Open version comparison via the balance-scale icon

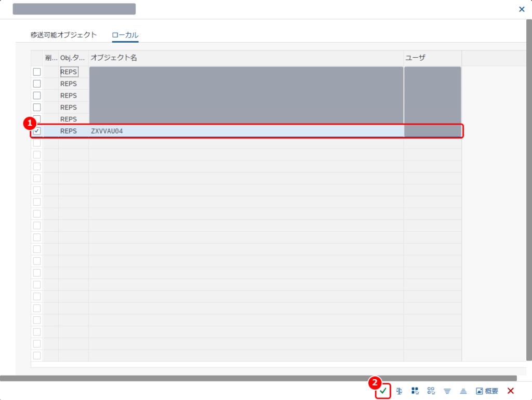[x=400, y=391]
